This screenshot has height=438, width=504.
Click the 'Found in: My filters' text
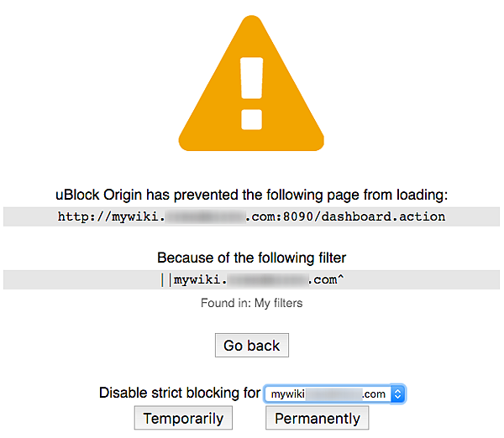pos(252,303)
